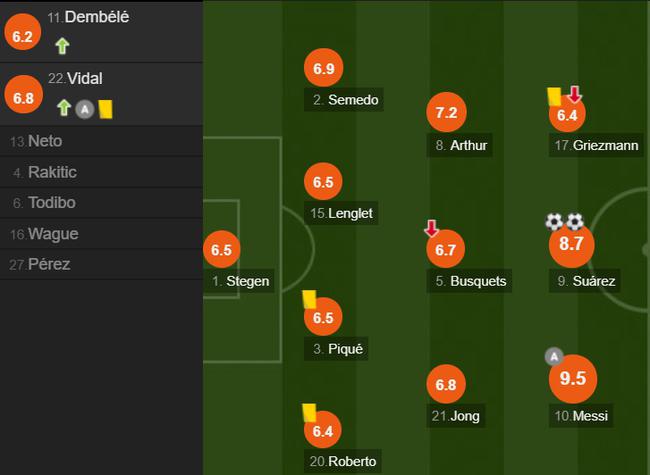Click Roberto's yellow card icon
Screen dimensions: 650x475
(x=309, y=413)
